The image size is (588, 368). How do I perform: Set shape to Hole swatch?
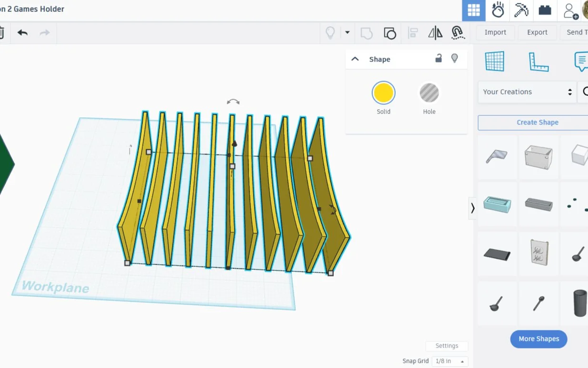[429, 92]
